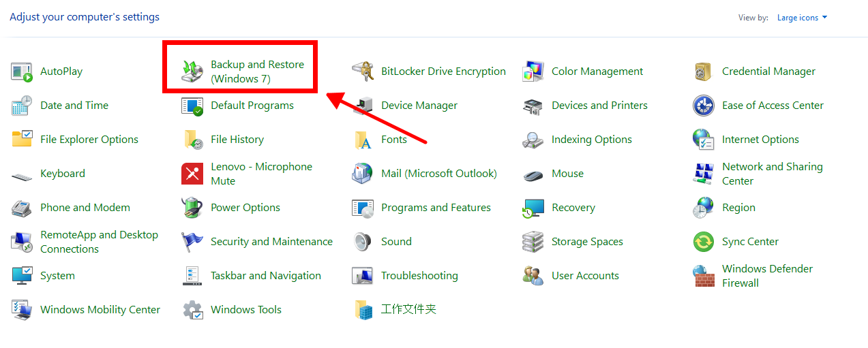Open the Device Manager icon
The height and width of the screenshot is (348, 868).
pyautogui.click(x=363, y=106)
